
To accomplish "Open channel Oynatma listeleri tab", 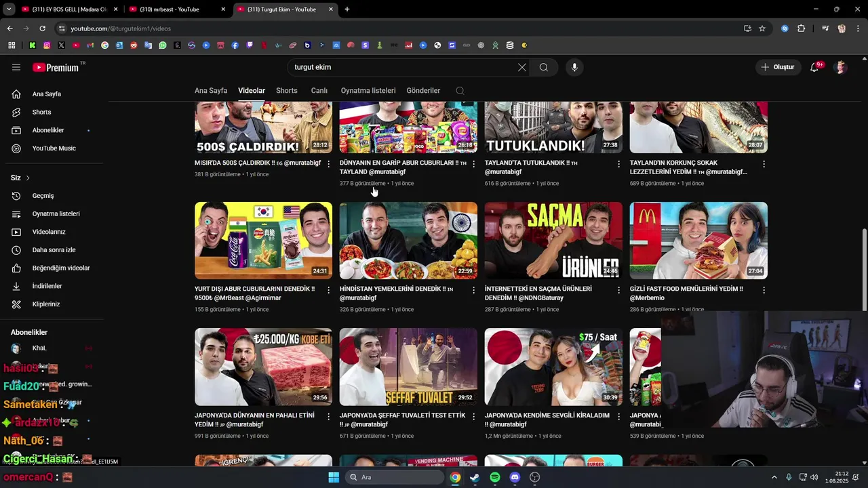I will click(368, 91).
